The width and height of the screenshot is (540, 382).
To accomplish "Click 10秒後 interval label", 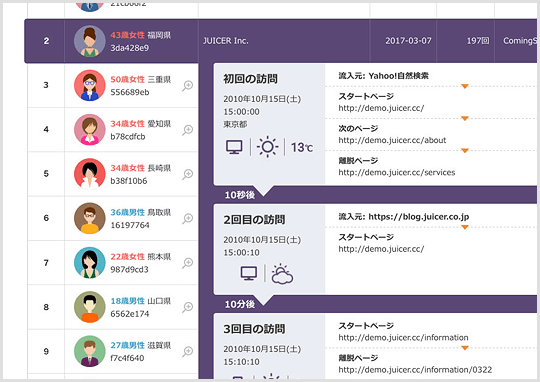I will [x=240, y=195].
